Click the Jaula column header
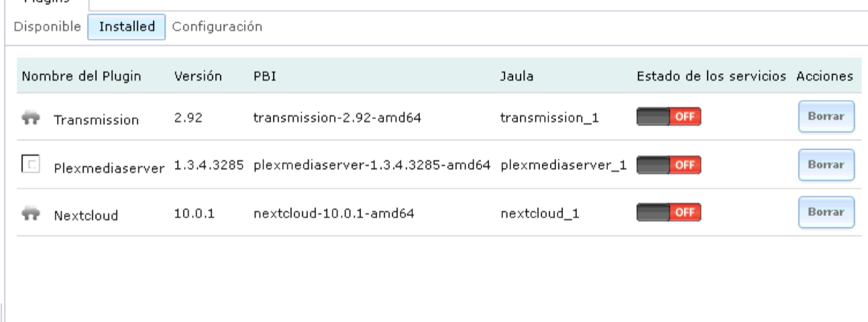This screenshot has height=322, width=868. tap(517, 76)
